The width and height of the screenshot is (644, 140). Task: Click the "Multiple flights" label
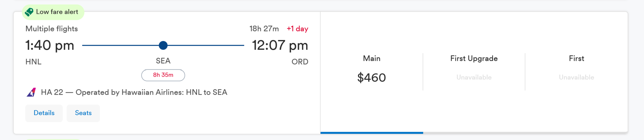coord(52,29)
